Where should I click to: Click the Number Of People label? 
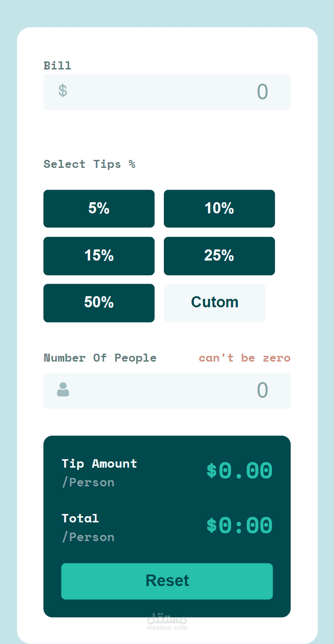[x=100, y=358]
